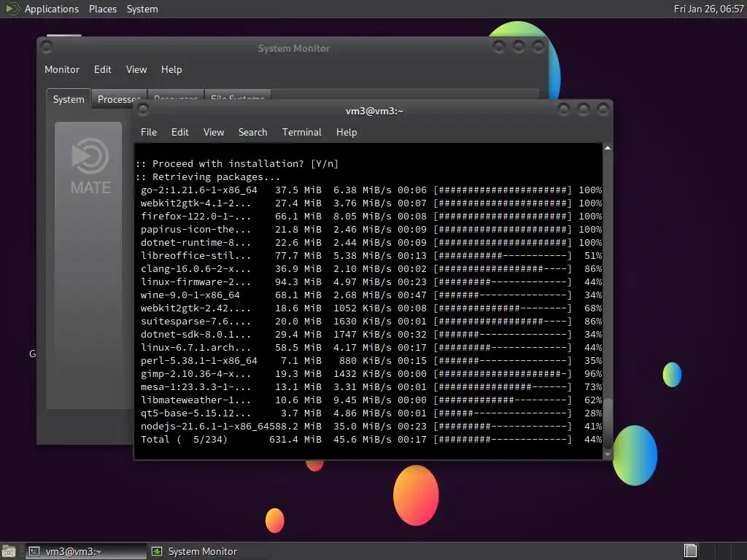Screen dimensions: 747x560
Task: Open the Edit menu in System Monitor
Action: [102, 69]
